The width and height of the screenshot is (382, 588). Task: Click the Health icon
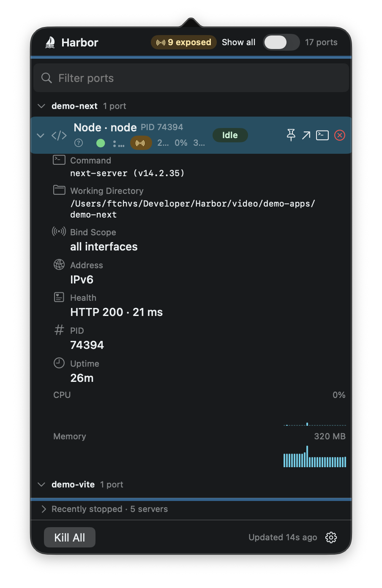pyautogui.click(x=59, y=297)
